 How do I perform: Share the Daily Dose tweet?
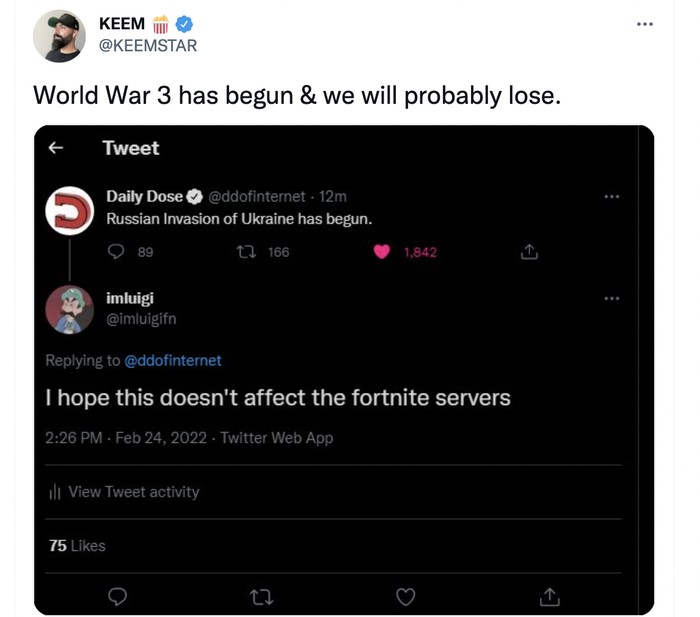(x=530, y=252)
